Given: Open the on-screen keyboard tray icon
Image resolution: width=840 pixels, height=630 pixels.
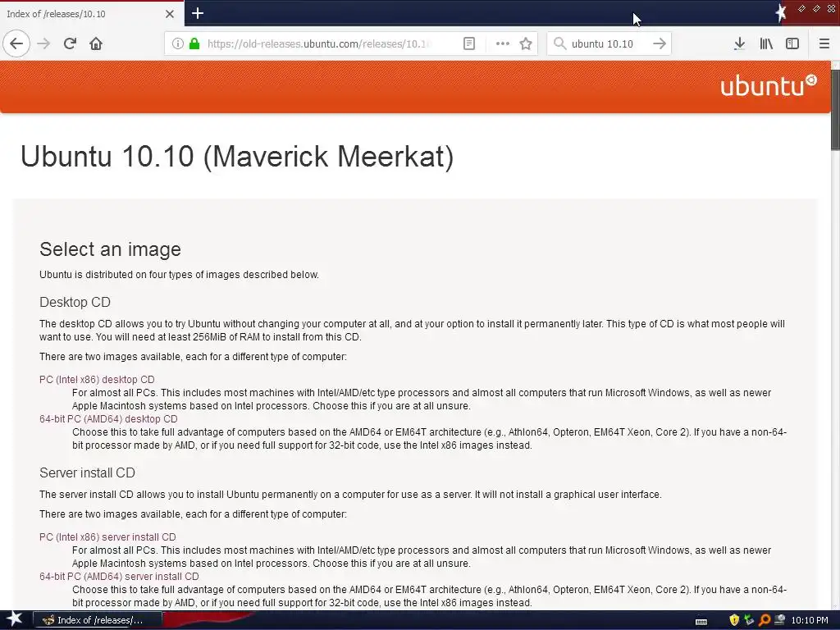Looking at the screenshot, I should pos(701,621).
